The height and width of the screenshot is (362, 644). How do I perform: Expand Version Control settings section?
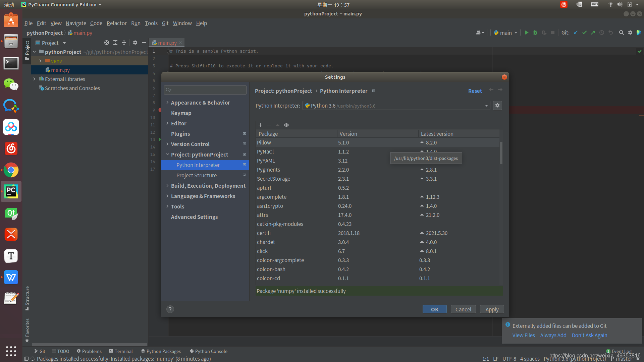pos(167,144)
